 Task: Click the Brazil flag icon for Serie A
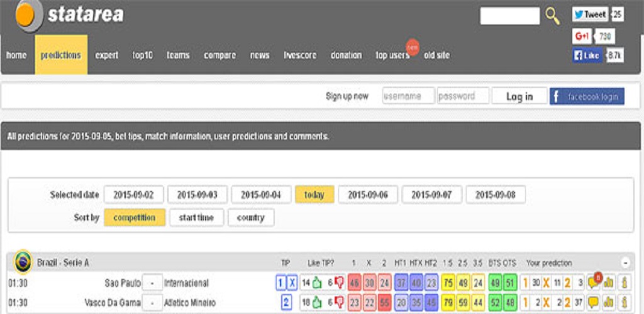tap(24, 261)
